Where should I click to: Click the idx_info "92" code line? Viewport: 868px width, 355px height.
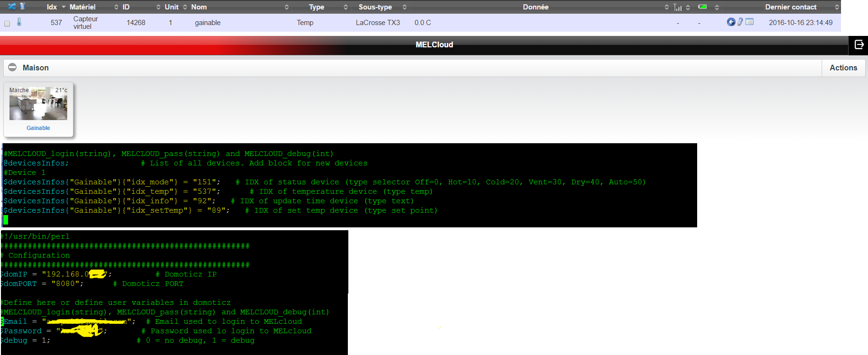click(x=208, y=201)
